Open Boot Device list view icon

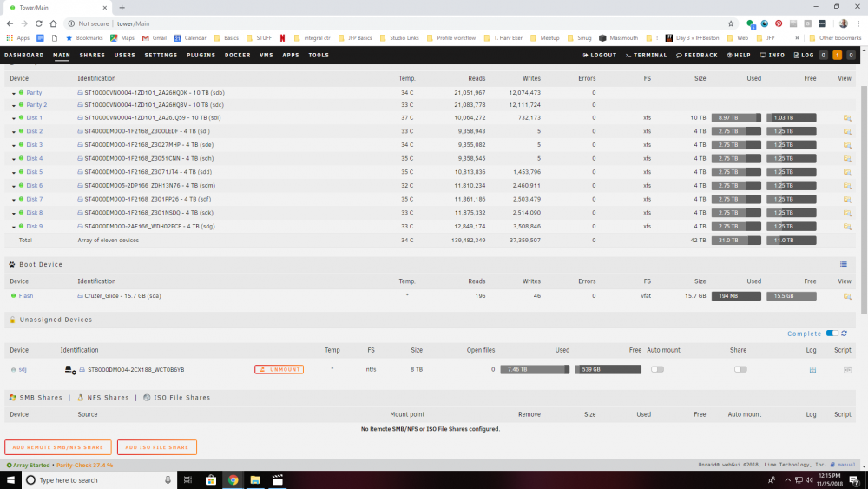click(844, 264)
